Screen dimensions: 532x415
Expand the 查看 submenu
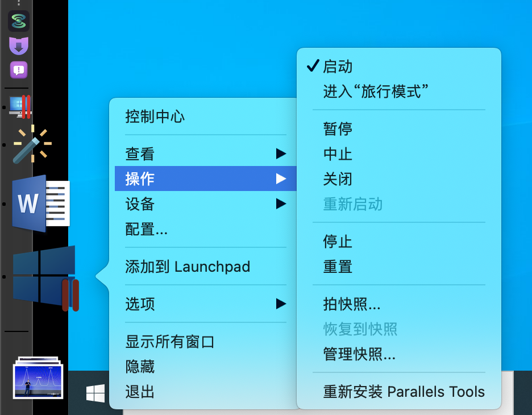[x=206, y=153]
